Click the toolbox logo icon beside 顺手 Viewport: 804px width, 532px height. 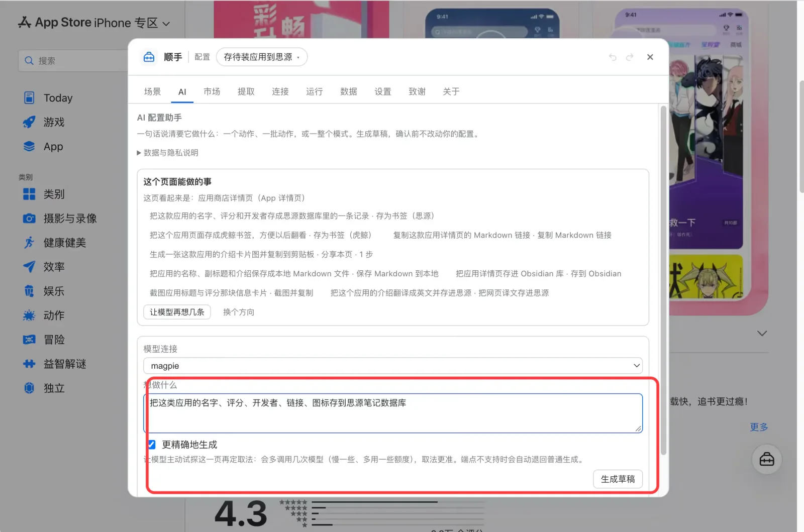pos(149,57)
